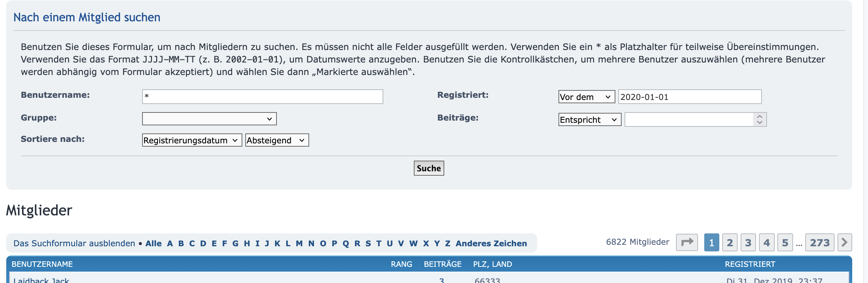Open Laidback Jack's member profile
This screenshot has width=868, height=283.
[41, 280]
